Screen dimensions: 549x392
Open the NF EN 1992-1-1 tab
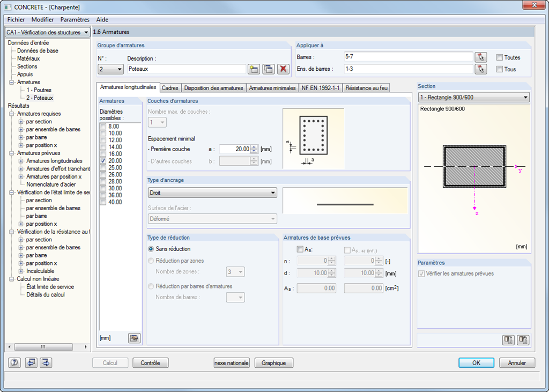point(321,88)
